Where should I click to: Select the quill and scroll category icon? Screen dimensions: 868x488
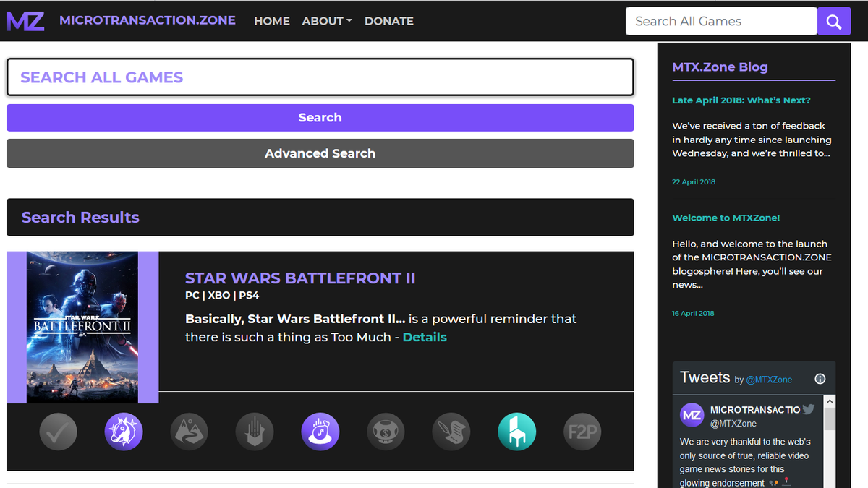(x=451, y=432)
